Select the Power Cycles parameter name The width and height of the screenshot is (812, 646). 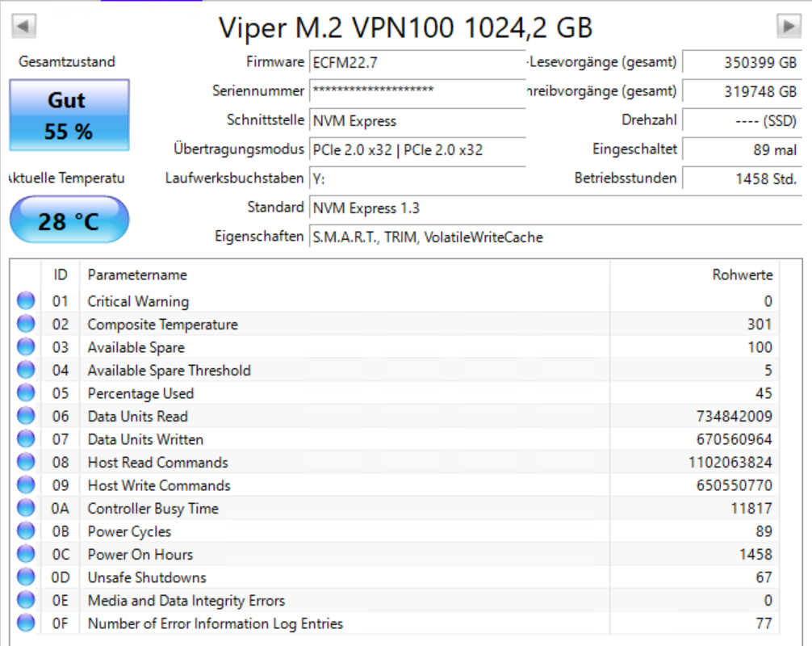point(129,531)
